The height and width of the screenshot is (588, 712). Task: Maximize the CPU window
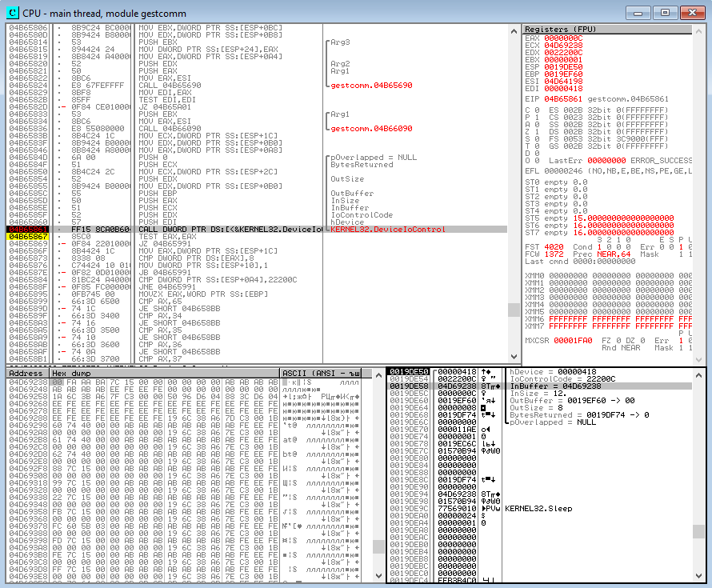[665, 13]
